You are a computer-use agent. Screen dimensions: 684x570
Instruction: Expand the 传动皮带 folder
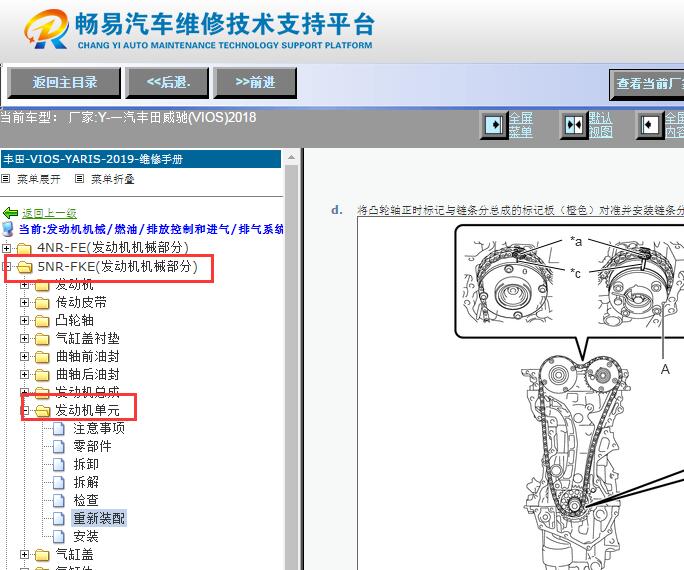pyautogui.click(x=24, y=302)
